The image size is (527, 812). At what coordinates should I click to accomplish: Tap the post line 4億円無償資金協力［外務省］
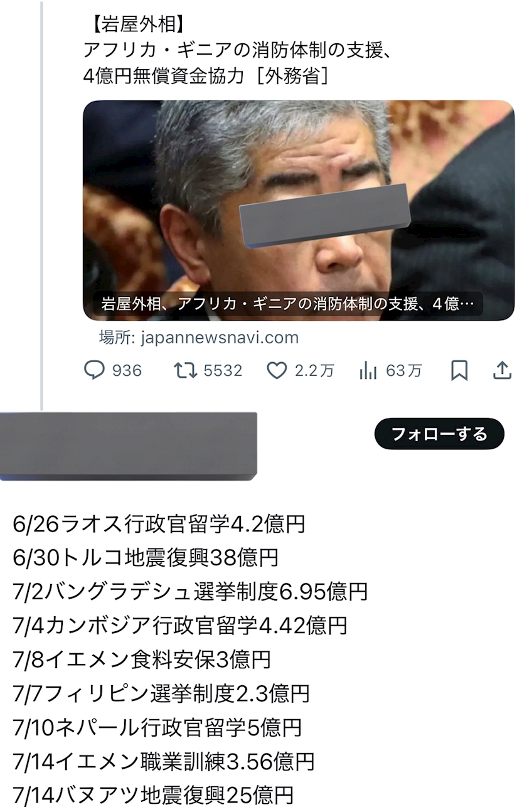(x=206, y=75)
